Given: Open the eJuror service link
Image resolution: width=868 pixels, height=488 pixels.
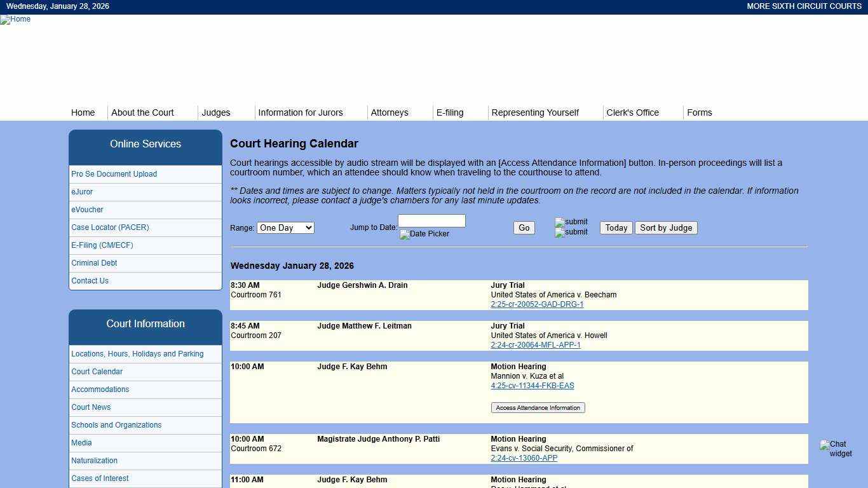Looking at the screenshot, I should coord(82,192).
